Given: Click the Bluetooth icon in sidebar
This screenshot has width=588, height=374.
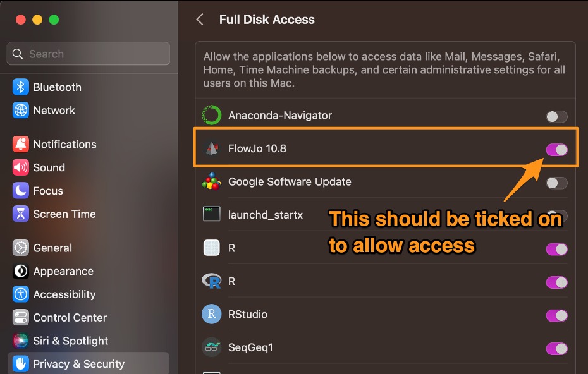Looking at the screenshot, I should pyautogui.click(x=21, y=87).
